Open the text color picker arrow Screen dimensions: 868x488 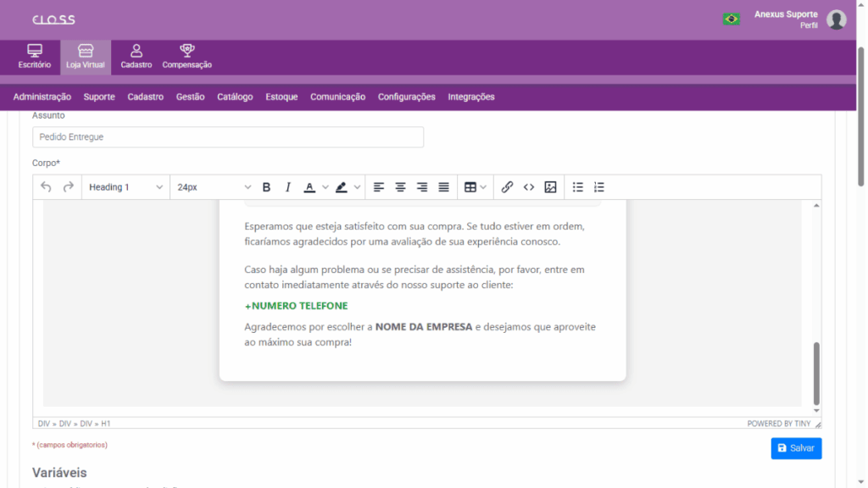pyautogui.click(x=325, y=187)
